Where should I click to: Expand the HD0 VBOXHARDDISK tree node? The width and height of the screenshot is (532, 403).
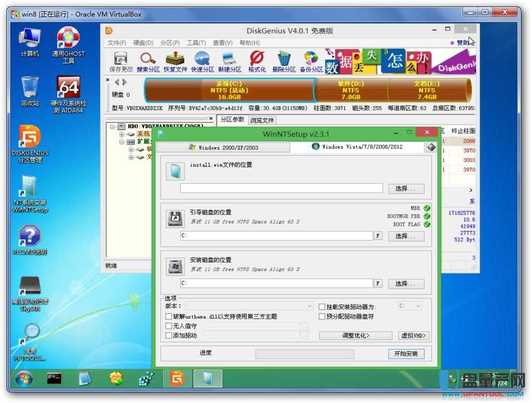click(113, 127)
